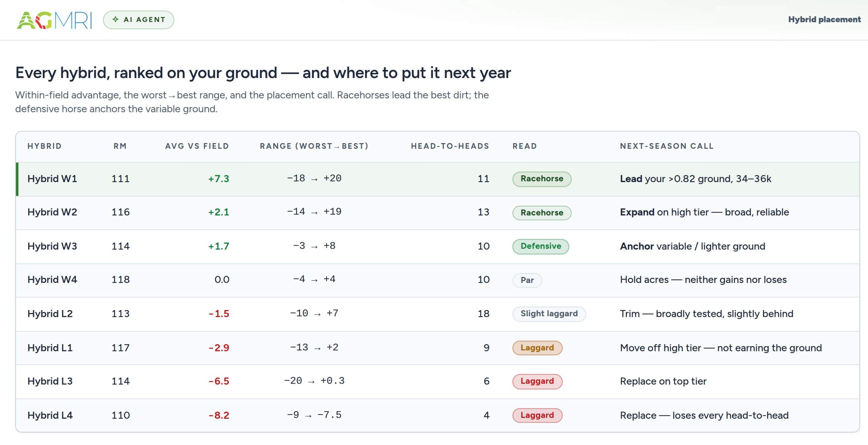Select the Hybrid W3 row name
Screen dimensions: 868x445
click(x=52, y=246)
